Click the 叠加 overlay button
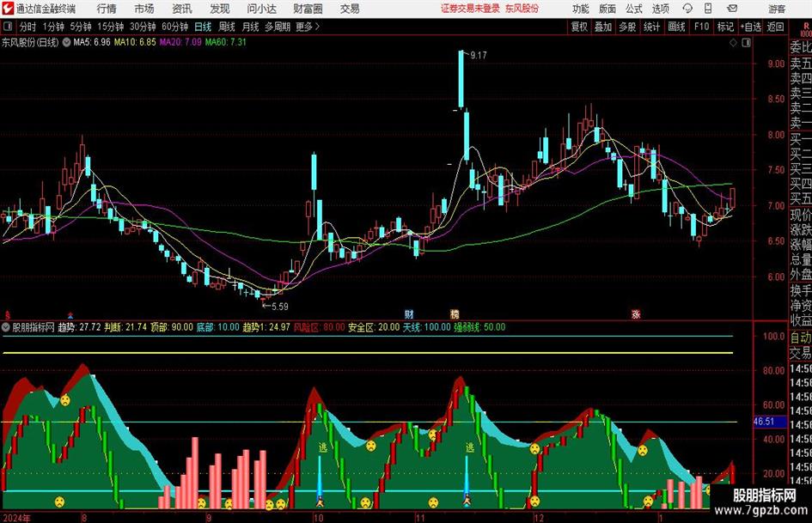Image resolution: width=812 pixels, height=523 pixels. pyautogui.click(x=603, y=27)
